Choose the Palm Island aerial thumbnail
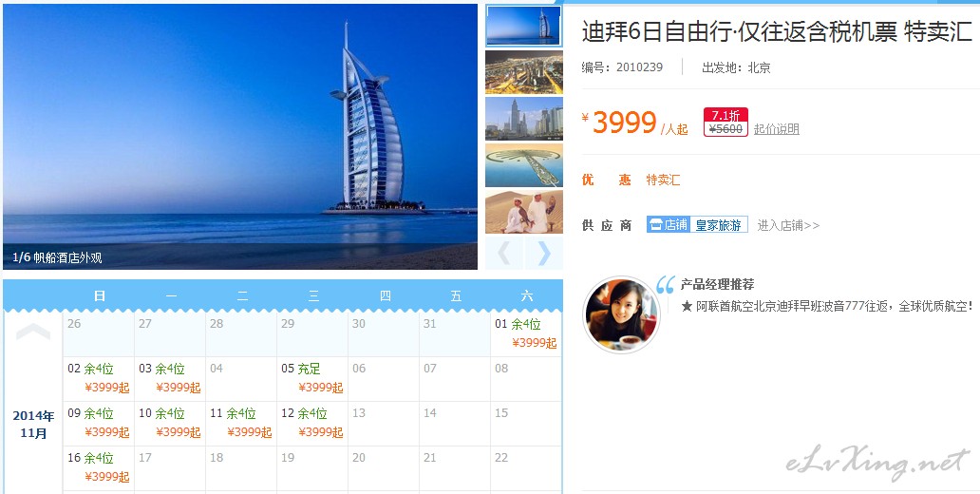The image size is (980, 494). coord(524,165)
